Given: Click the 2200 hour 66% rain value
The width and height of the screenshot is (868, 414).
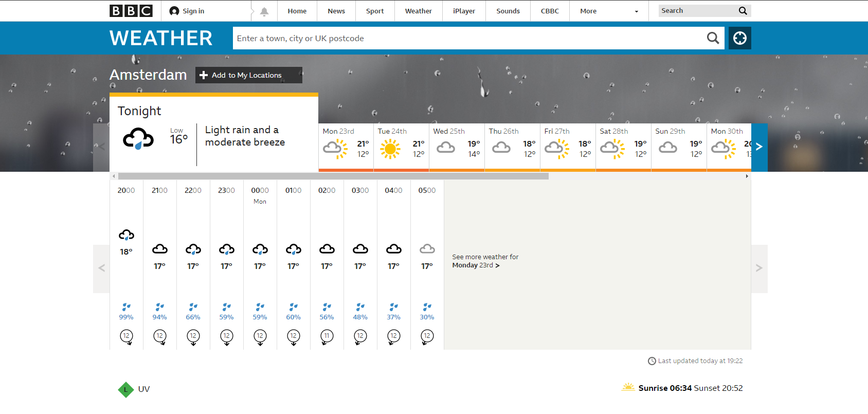Looking at the screenshot, I should pyautogui.click(x=193, y=317).
